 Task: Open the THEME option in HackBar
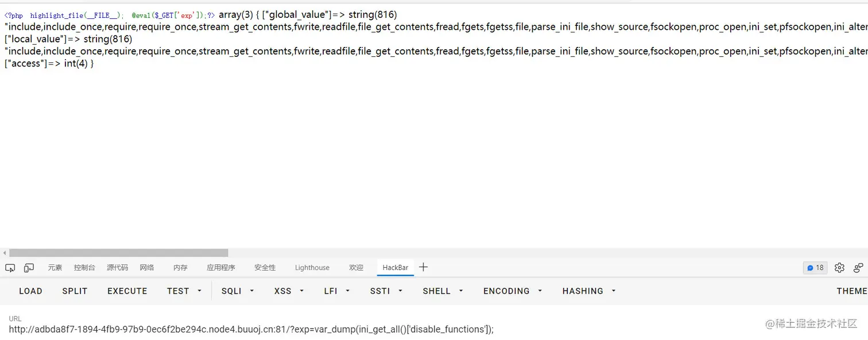pyautogui.click(x=852, y=291)
